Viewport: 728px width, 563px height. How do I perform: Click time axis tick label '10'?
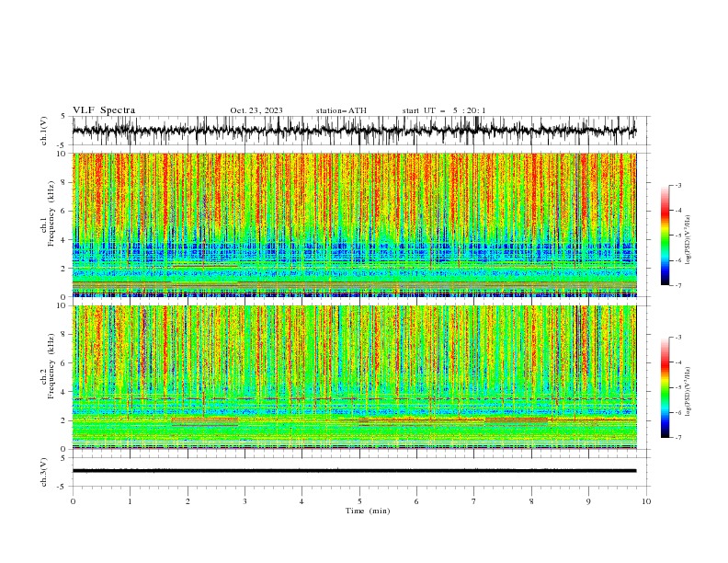pos(646,501)
